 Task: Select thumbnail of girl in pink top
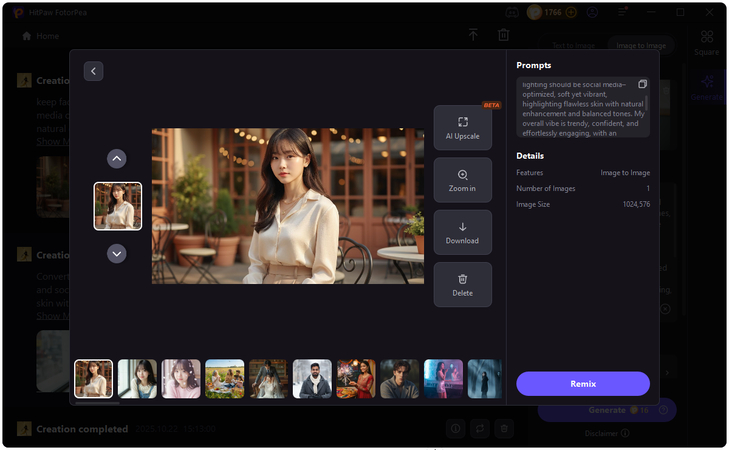pyautogui.click(x=181, y=379)
